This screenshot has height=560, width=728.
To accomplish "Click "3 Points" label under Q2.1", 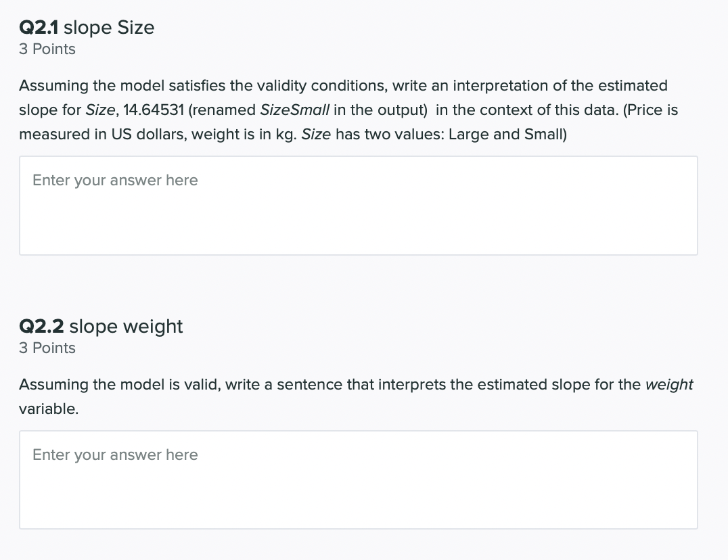I will click(47, 49).
